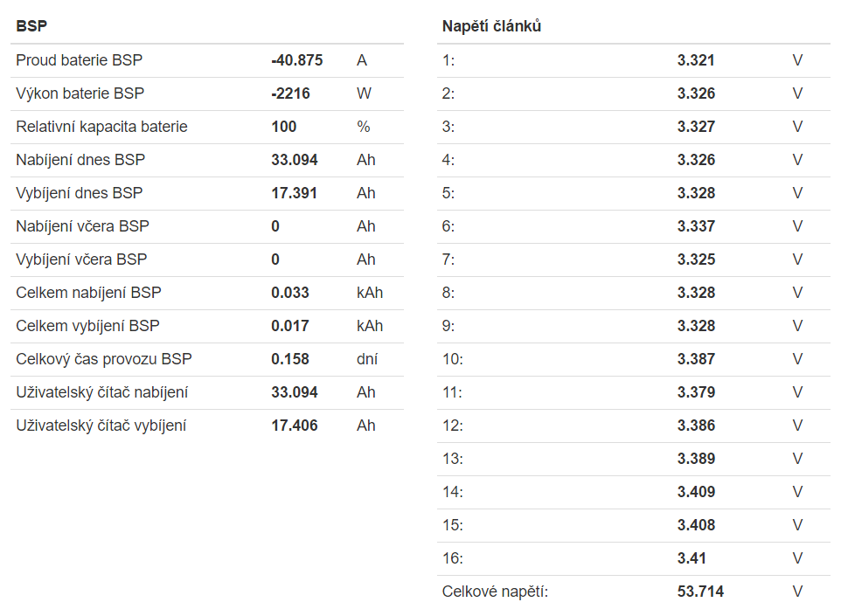This screenshot has height=616, width=848.
Task: Click the Celkový čas provozu BSP label
Action: click(103, 359)
